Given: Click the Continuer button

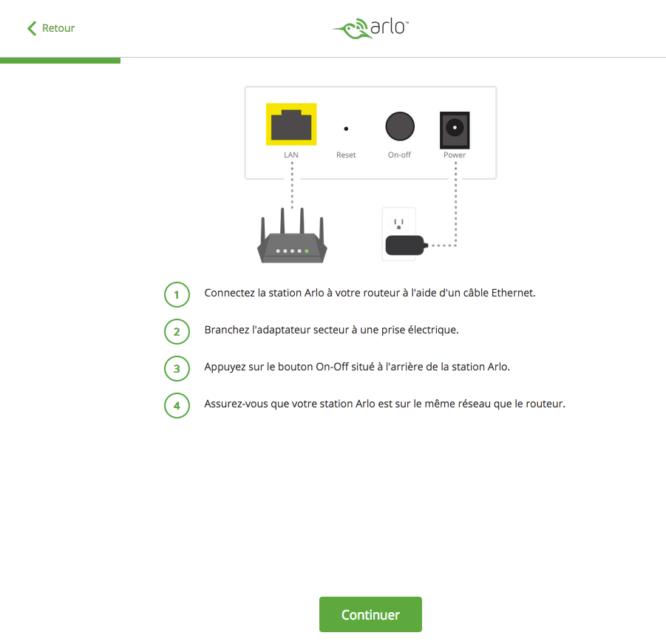Looking at the screenshot, I should coord(370,614).
